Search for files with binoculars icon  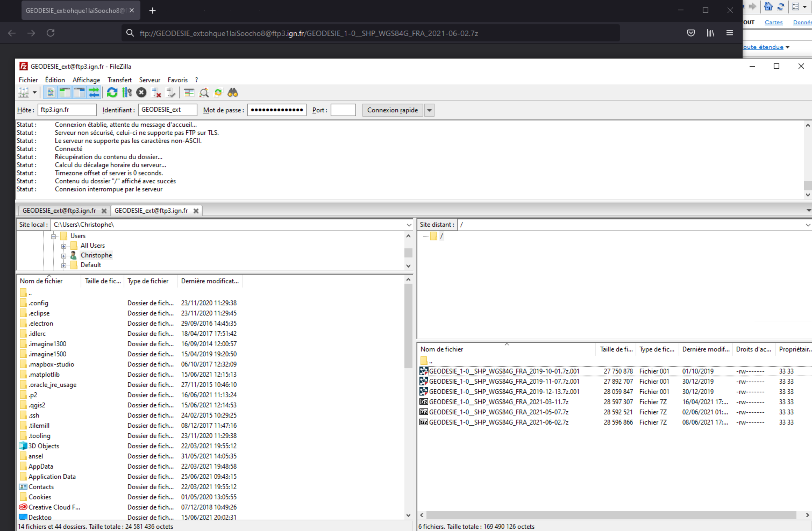click(233, 92)
